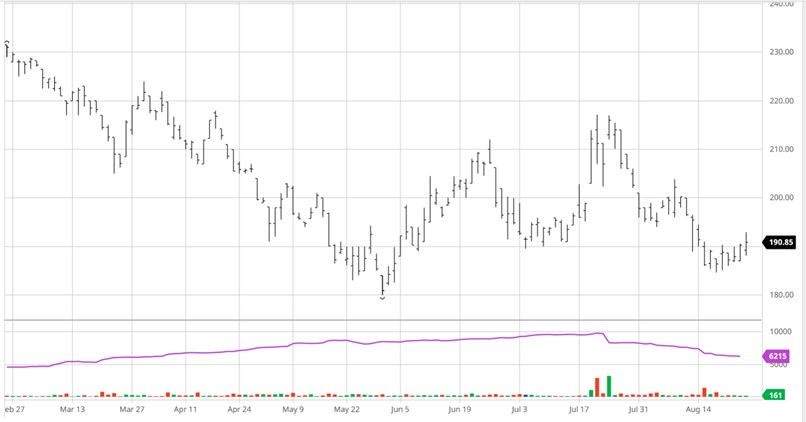Image resolution: width=806 pixels, height=422 pixels.
Task: Click the low marker under the lowest price bar
Action: pos(382,298)
